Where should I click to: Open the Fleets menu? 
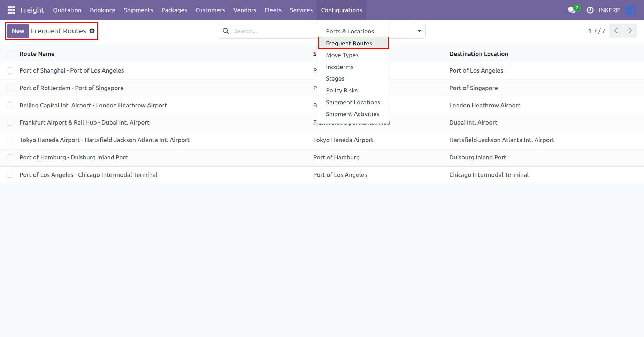273,10
